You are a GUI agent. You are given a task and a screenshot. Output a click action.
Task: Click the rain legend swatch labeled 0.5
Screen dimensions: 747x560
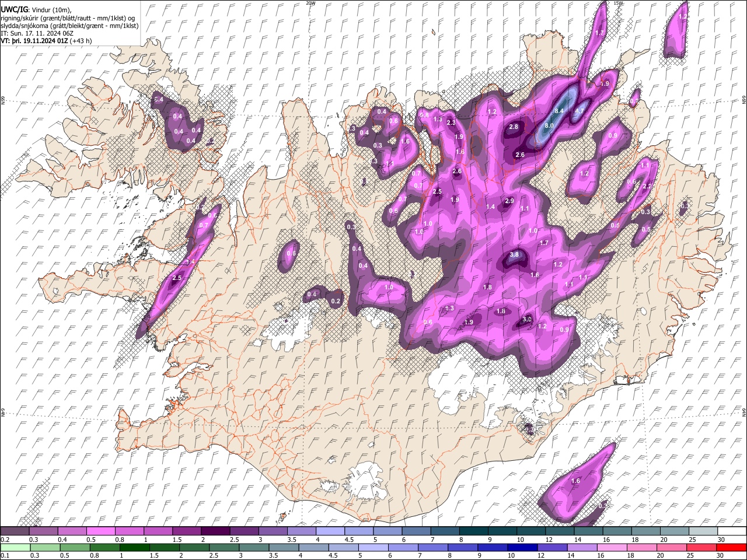point(75,547)
